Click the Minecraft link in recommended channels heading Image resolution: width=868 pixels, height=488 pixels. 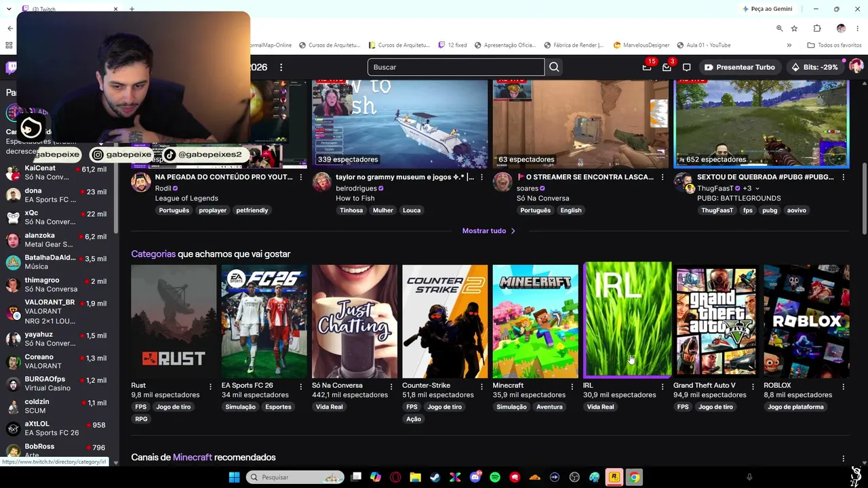click(x=193, y=457)
